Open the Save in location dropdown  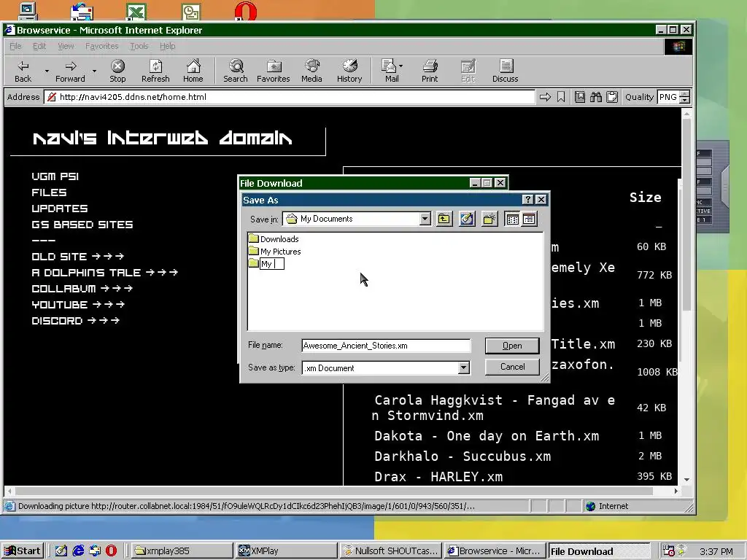coord(425,219)
